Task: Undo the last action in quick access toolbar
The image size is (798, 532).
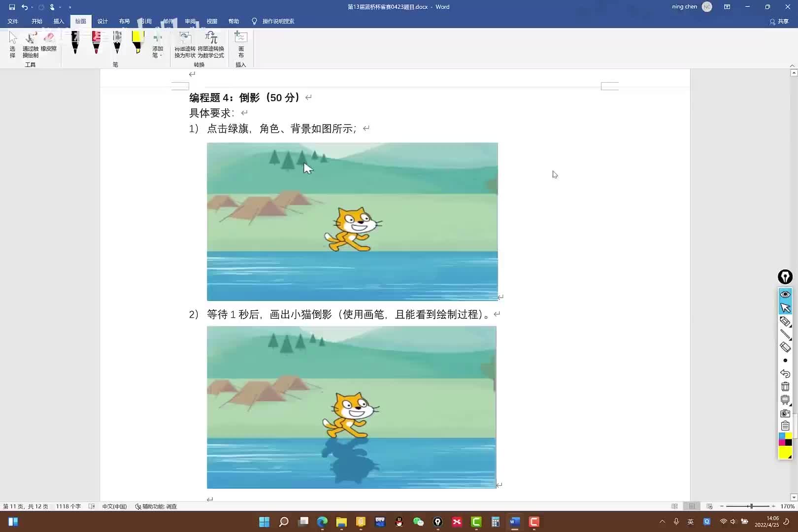Action: (x=25, y=7)
